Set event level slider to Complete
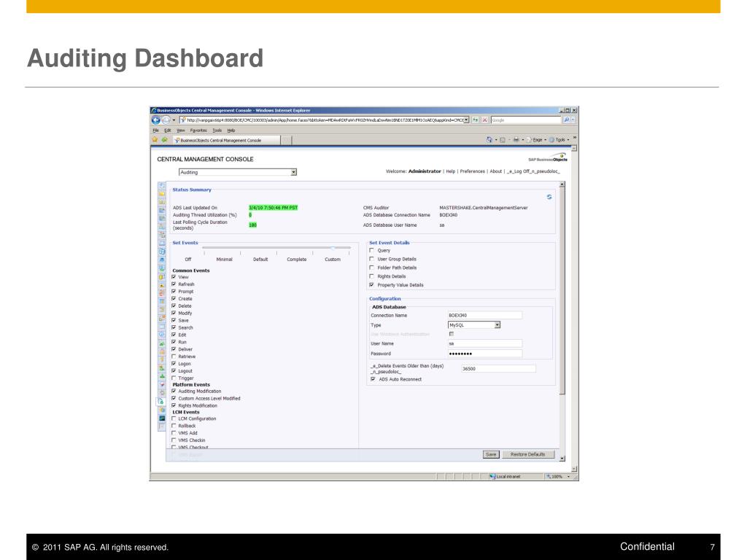The width and height of the screenshot is (747, 560). tap(296, 259)
